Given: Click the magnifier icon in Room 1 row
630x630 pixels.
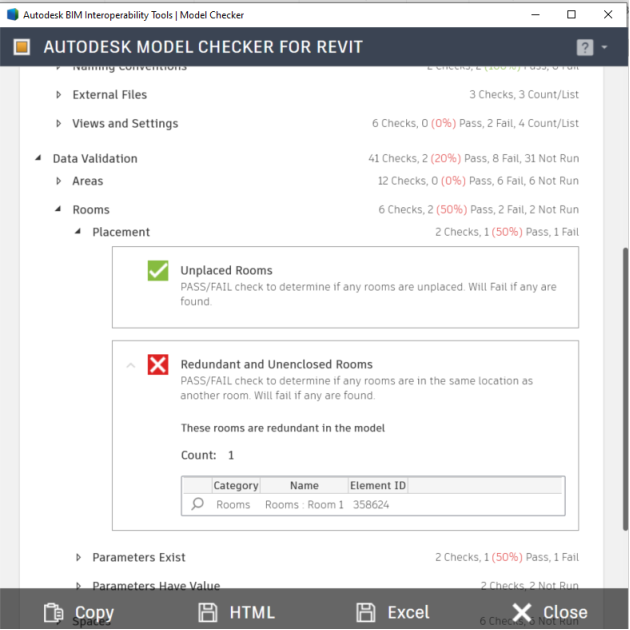Looking at the screenshot, I should [197, 505].
